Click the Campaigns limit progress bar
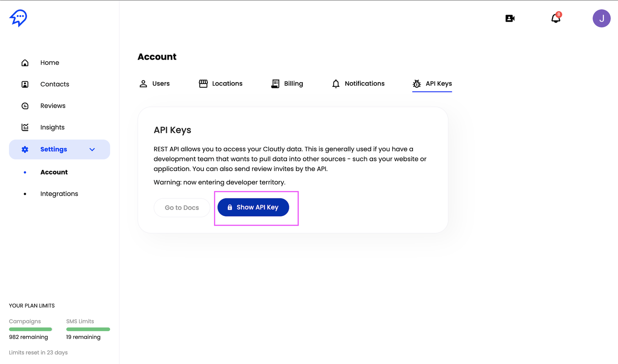The width and height of the screenshot is (618, 364). click(30, 329)
